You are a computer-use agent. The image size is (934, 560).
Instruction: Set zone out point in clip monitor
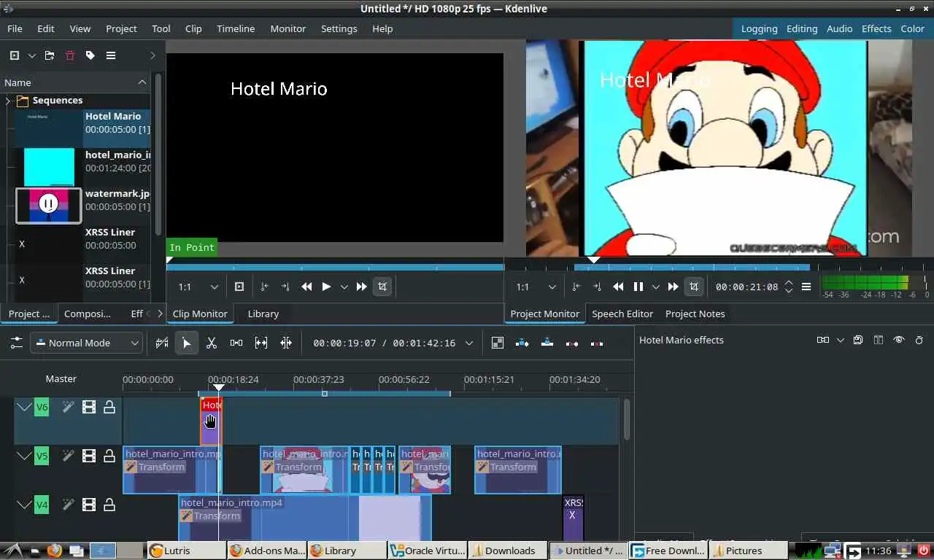(285, 287)
